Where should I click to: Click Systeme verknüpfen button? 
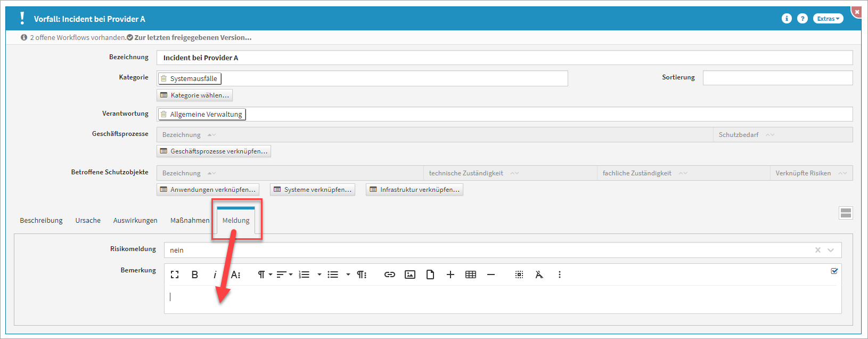313,190
